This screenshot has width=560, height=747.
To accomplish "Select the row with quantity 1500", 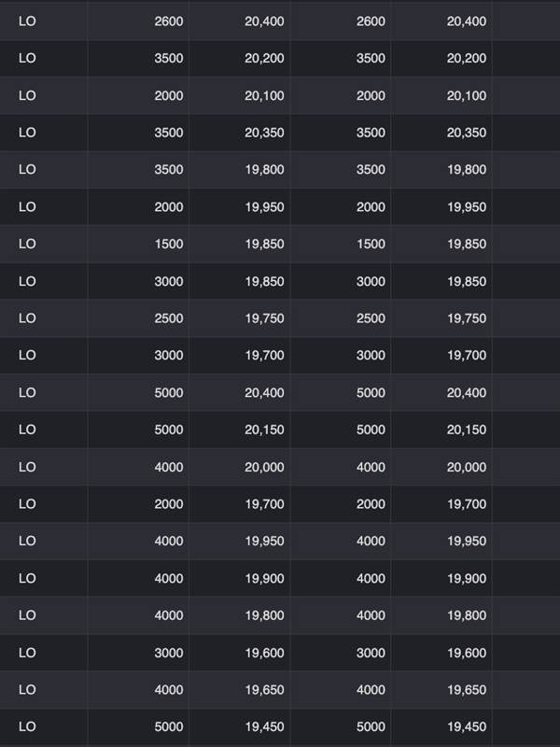I will click(280, 244).
